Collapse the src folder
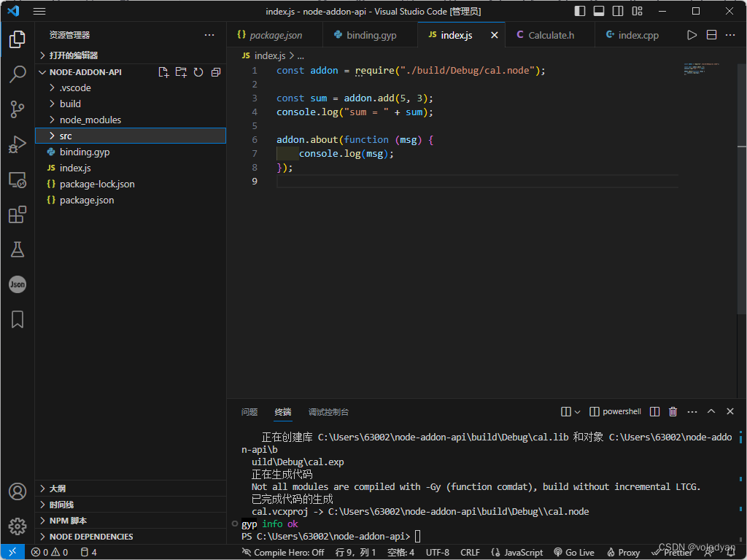Image resolution: width=747 pixels, height=560 pixels. click(x=66, y=136)
